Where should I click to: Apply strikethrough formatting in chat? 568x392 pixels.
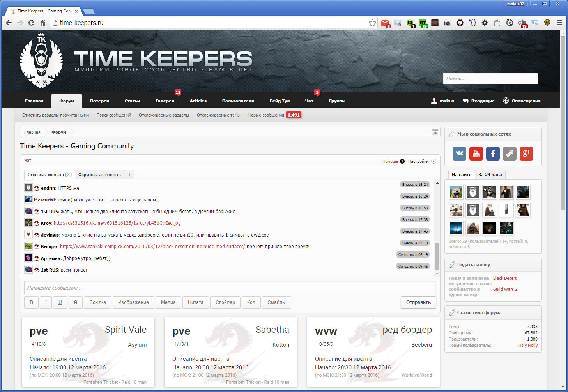(x=76, y=302)
